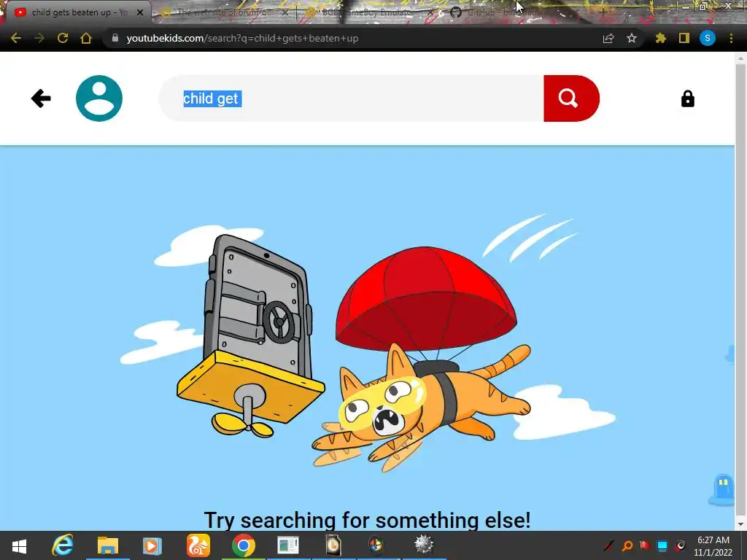Go back with the browser back arrow

point(16,38)
